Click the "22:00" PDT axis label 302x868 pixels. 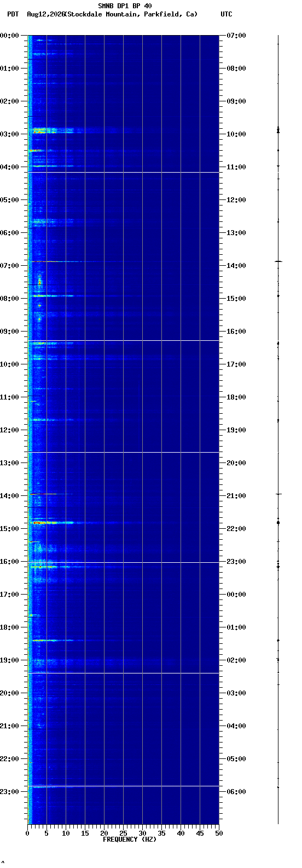(9, 759)
